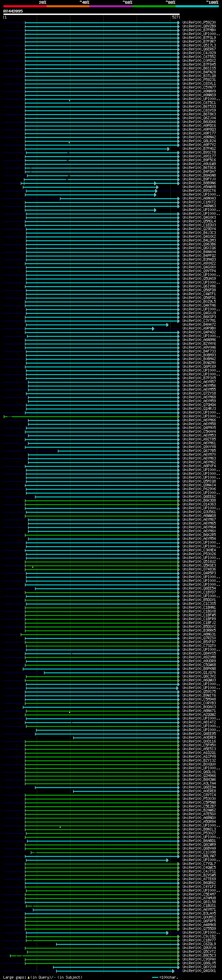This screenshot has height=980, width=222.
Task: Select hit label UniRef100_P62906
Action: pos(199,489)
